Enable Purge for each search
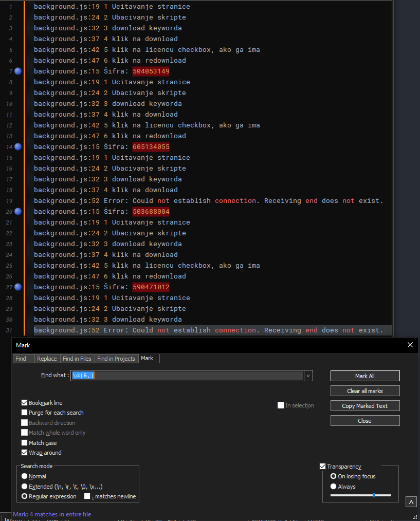The image size is (420, 521). tap(24, 413)
